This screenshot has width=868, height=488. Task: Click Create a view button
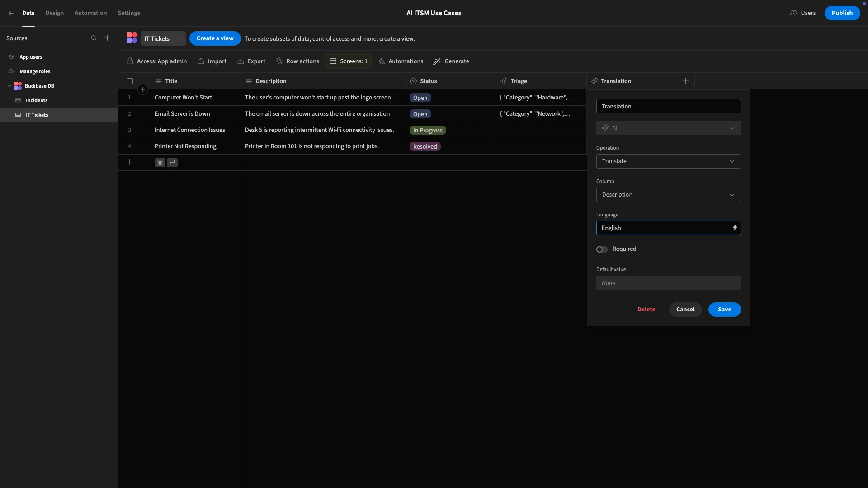click(215, 38)
